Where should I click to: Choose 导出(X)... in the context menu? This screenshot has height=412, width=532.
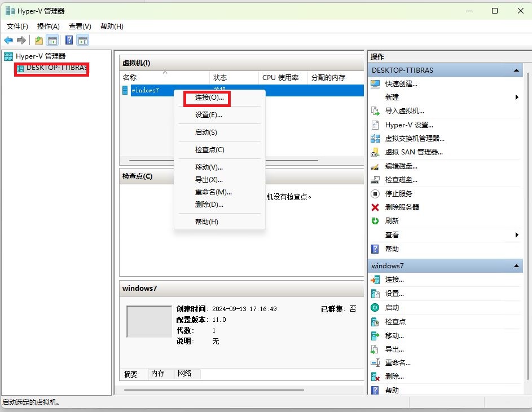pos(219,180)
